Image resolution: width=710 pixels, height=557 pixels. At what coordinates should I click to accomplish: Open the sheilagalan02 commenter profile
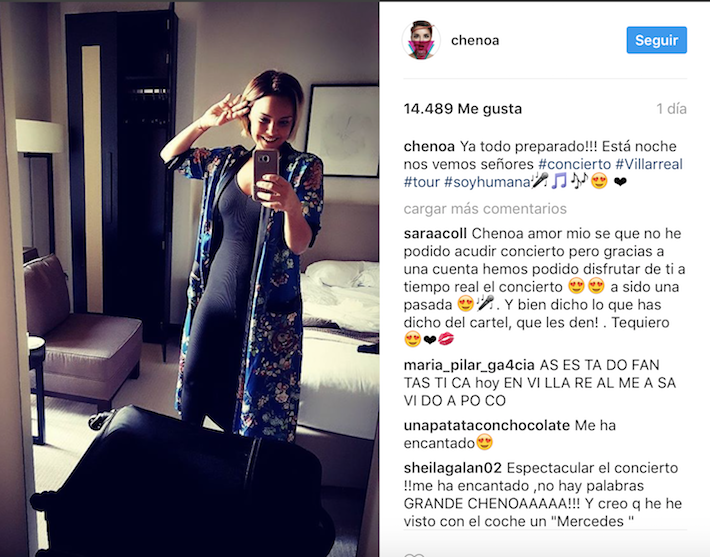[453, 468]
